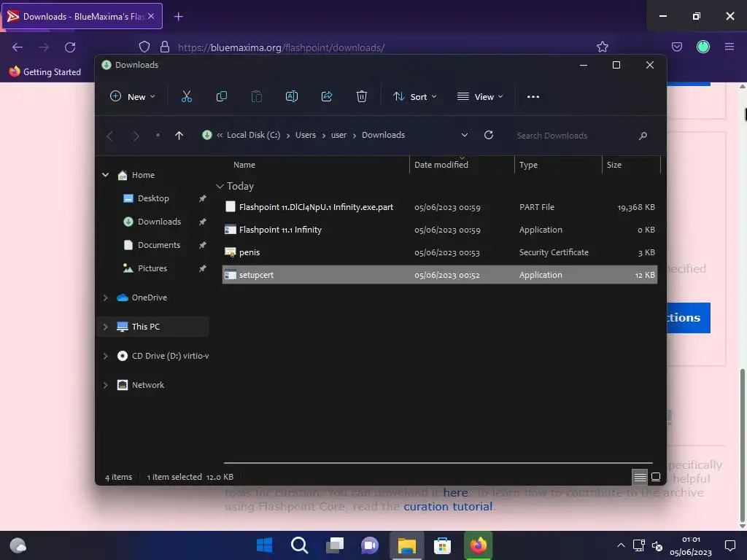Expand the CD Drive (D:) node

pyautogui.click(x=105, y=356)
